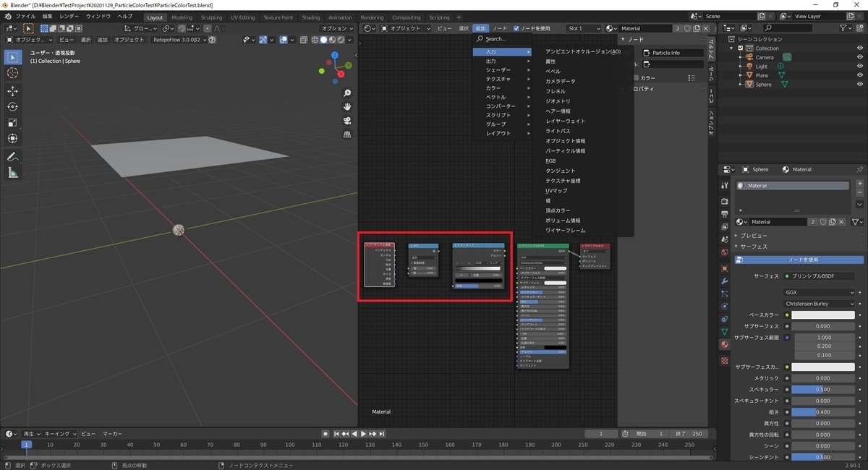Click the Search field in add menu
868x470 pixels.
pos(503,39)
